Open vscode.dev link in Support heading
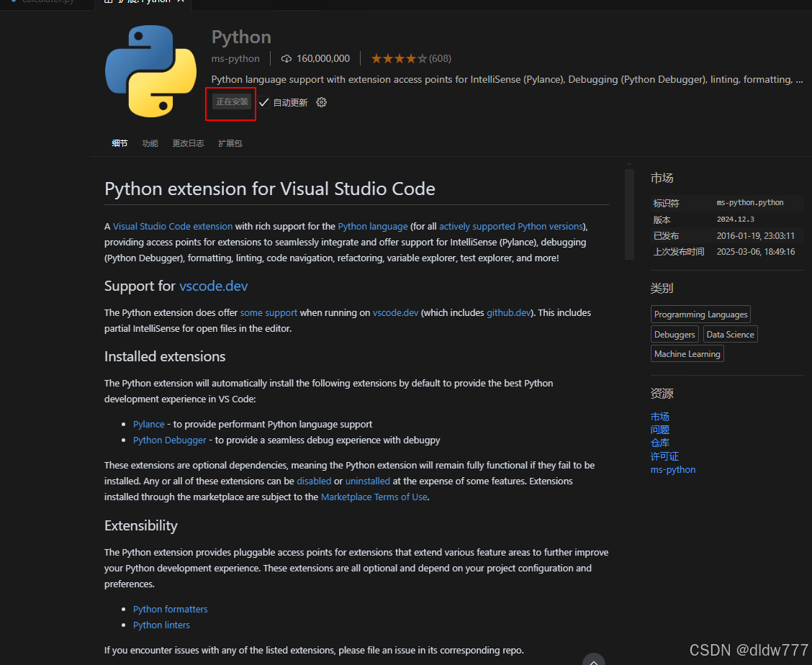The image size is (812, 665). [214, 286]
